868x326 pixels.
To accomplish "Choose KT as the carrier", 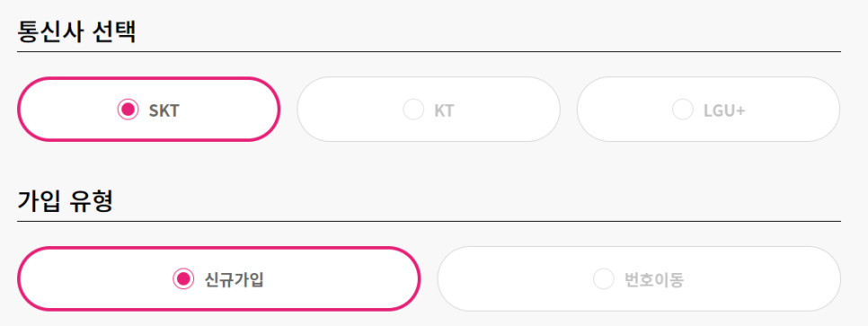I will click(429, 110).
